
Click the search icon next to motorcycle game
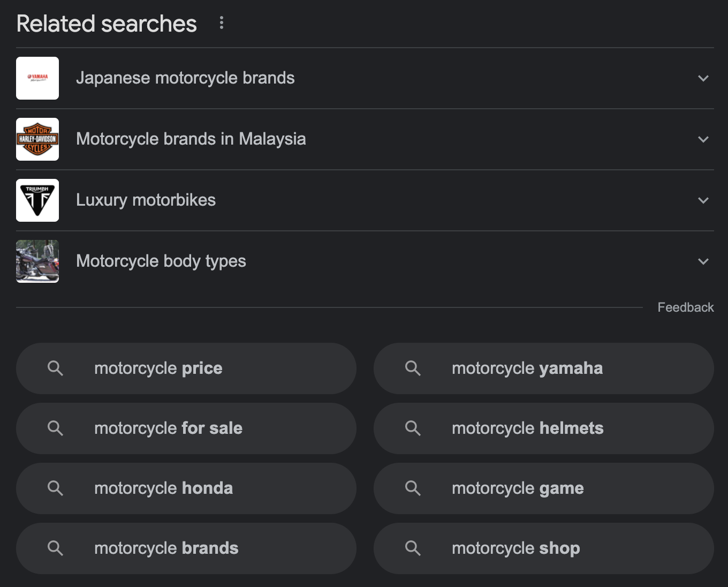[413, 488]
